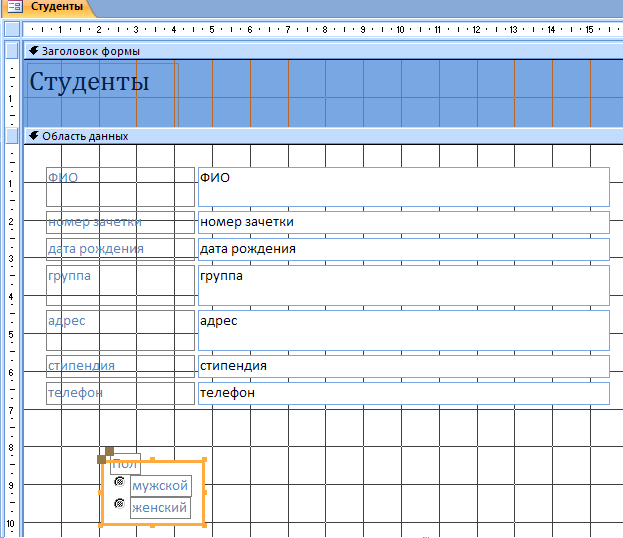
Task: Click the Область данных section selector square
Action: (x=12, y=135)
